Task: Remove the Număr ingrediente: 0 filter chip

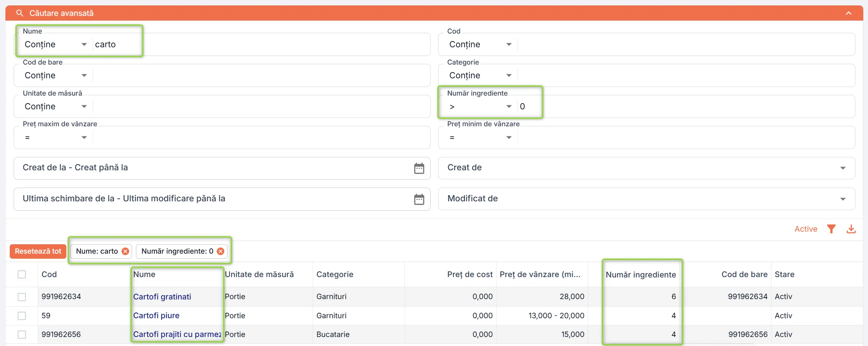Action: pyautogui.click(x=220, y=251)
